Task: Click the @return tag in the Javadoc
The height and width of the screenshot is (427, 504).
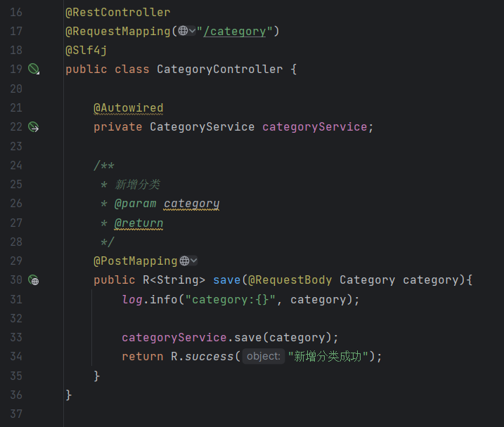Action: (139, 223)
